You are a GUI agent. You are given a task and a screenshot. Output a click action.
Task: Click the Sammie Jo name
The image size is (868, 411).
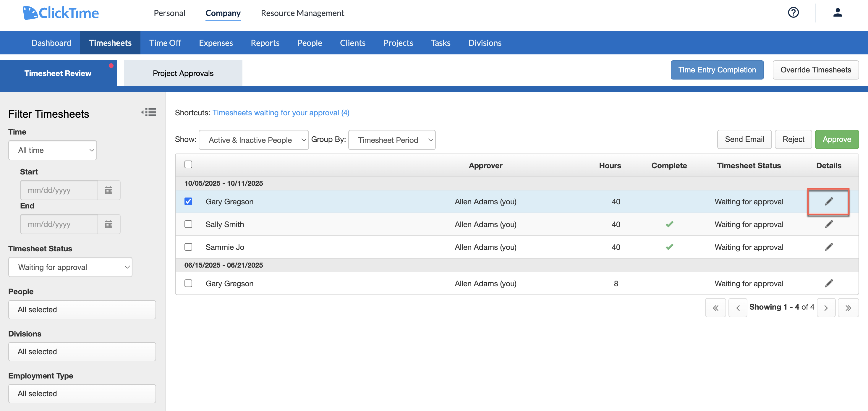click(225, 247)
